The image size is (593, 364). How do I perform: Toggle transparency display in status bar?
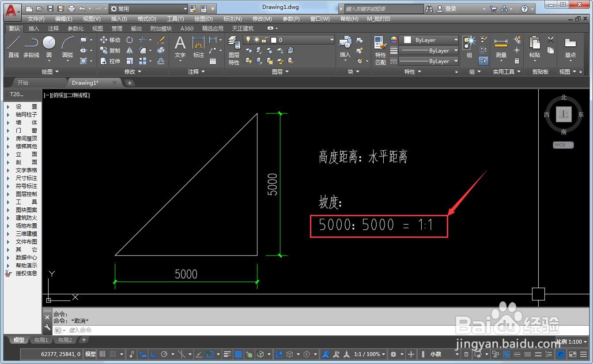(x=238, y=354)
